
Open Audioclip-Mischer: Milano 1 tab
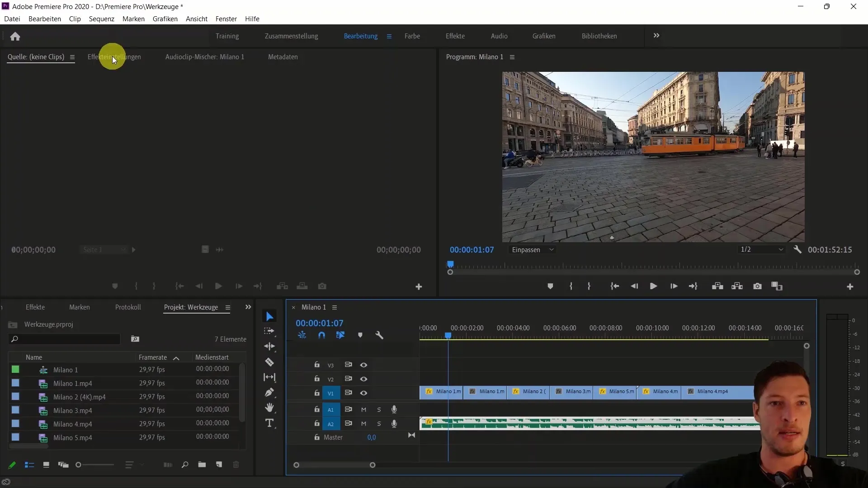(205, 57)
